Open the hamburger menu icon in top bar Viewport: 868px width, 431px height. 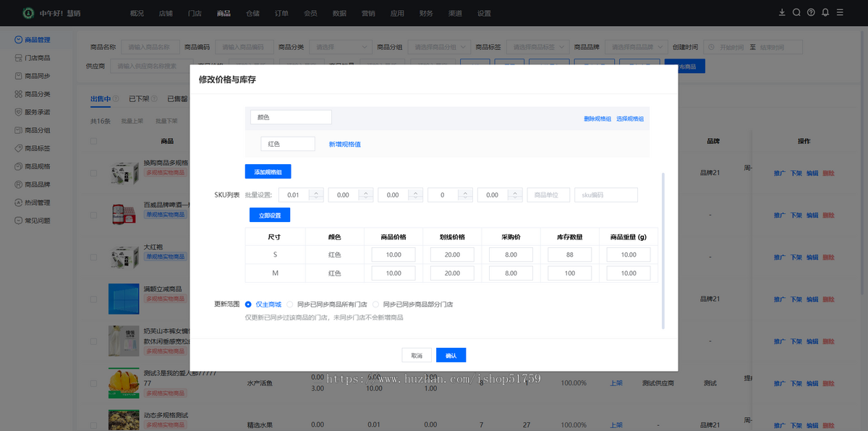840,12
